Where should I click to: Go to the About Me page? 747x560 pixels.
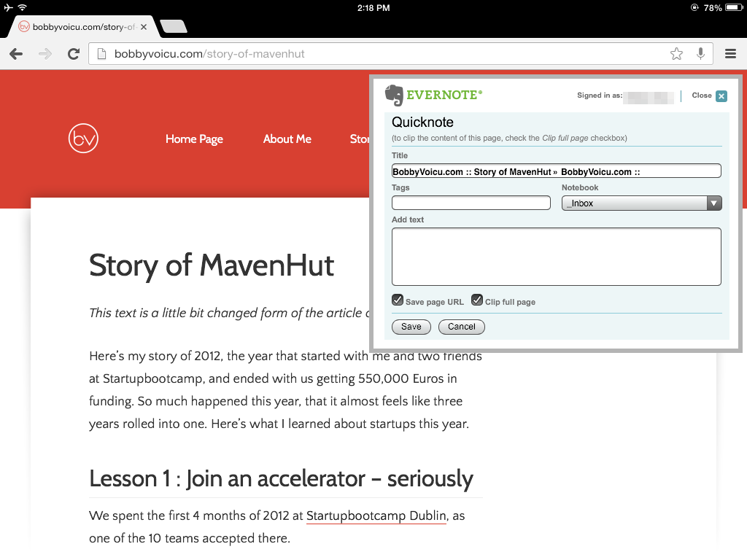tap(287, 139)
